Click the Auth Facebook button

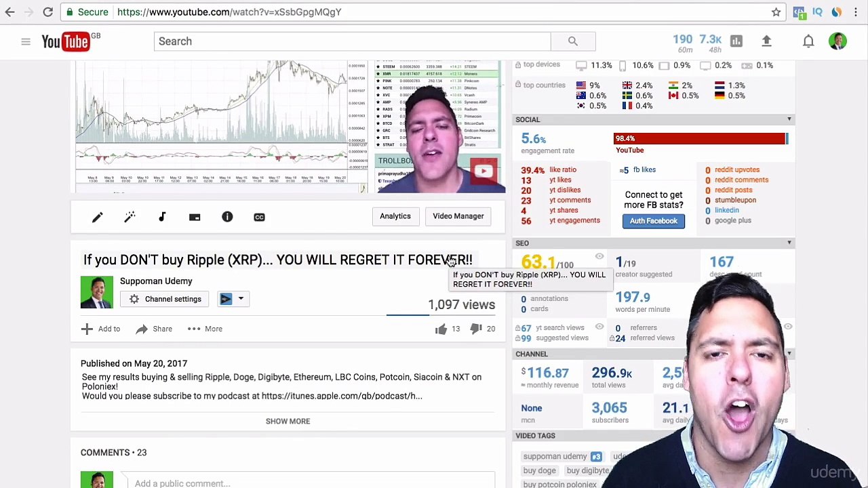point(654,221)
